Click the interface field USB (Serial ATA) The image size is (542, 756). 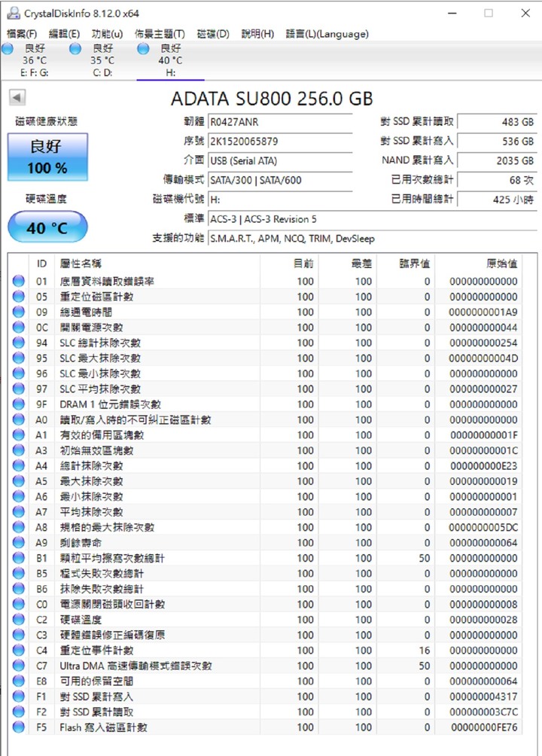(280, 160)
